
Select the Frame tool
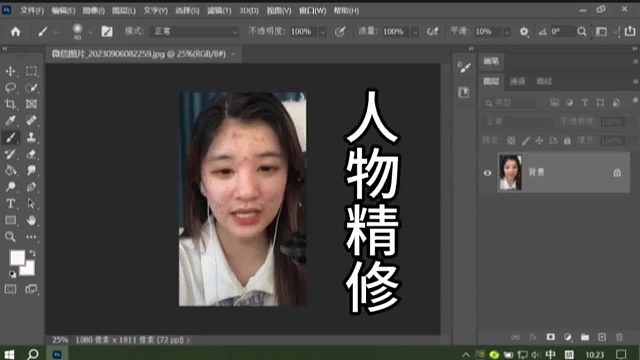click(x=31, y=104)
